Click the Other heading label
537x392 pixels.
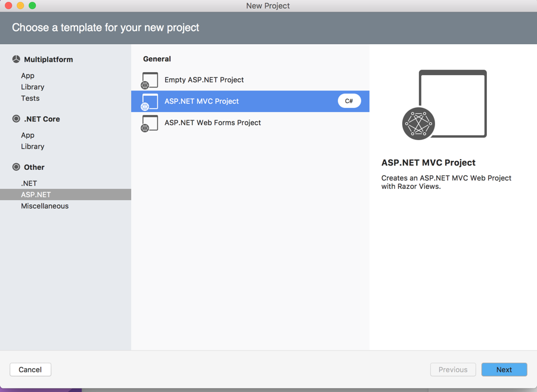(x=34, y=167)
